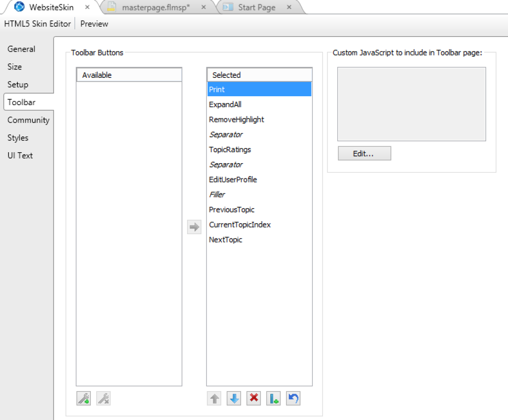Switch to the masterpage.flmsp* tab
Image resolution: width=508 pixels, height=420 pixels.
click(x=156, y=7)
